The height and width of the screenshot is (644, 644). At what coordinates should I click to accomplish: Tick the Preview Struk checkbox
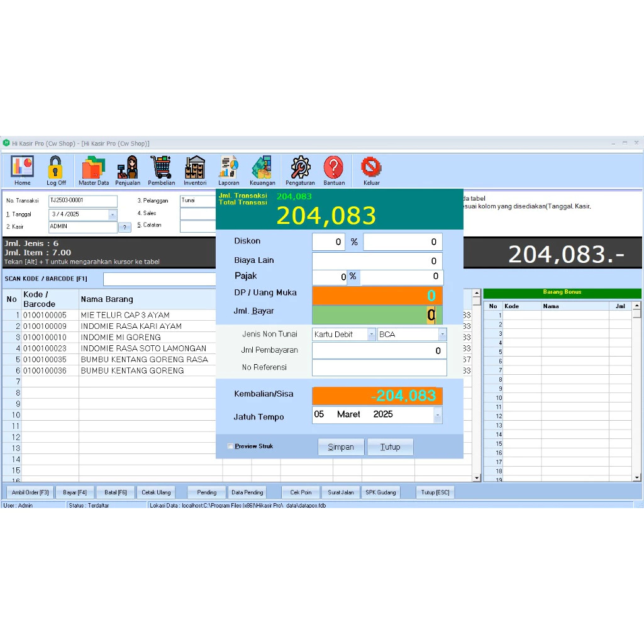tap(230, 446)
